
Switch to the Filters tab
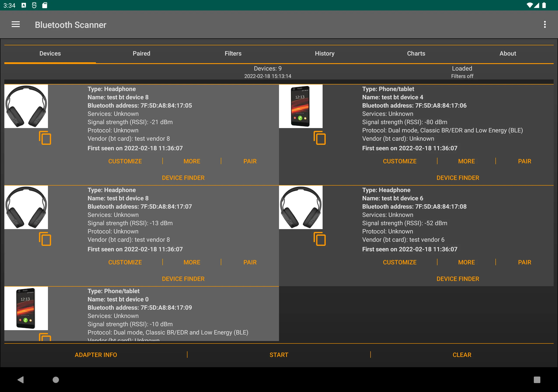(x=233, y=53)
